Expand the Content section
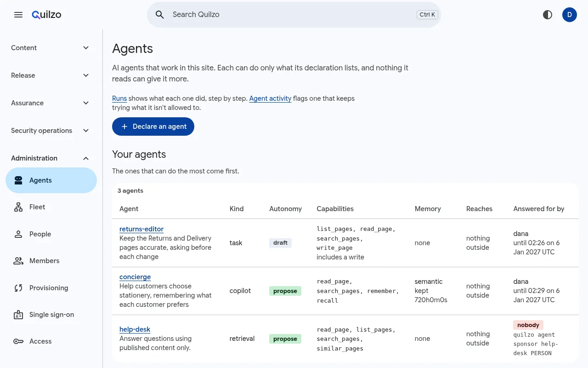Screen dimensions: 588x368 tap(51, 48)
